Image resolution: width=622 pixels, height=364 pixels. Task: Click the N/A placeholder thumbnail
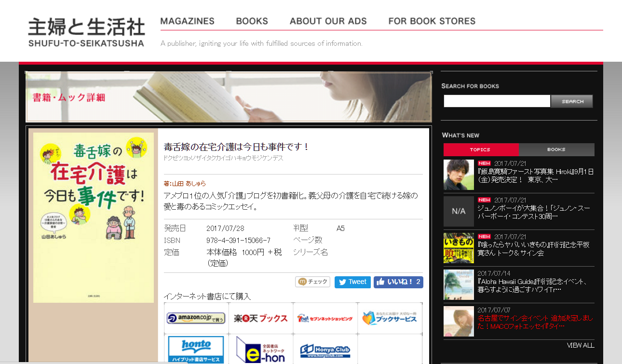click(x=459, y=211)
